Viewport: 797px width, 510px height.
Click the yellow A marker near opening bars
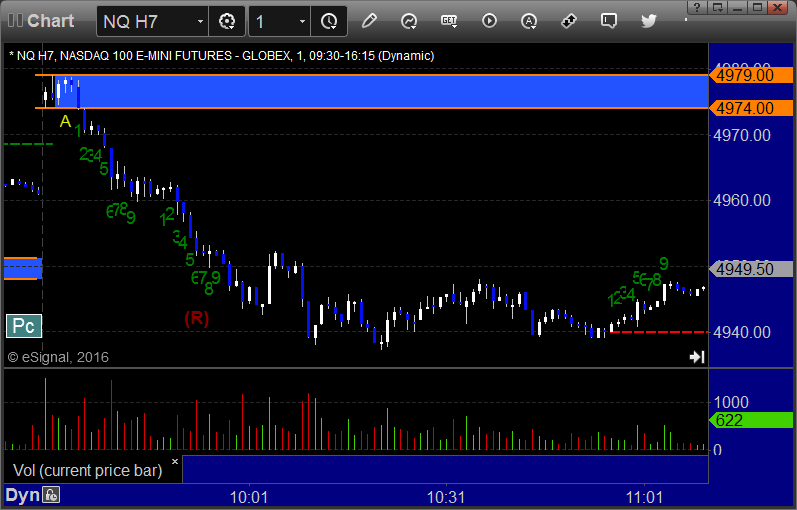[x=65, y=121]
